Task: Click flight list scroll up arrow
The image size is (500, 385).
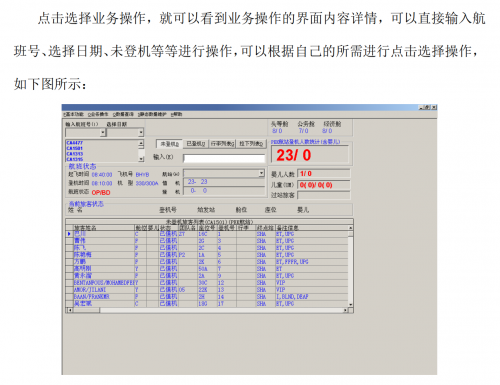Action: (141, 143)
